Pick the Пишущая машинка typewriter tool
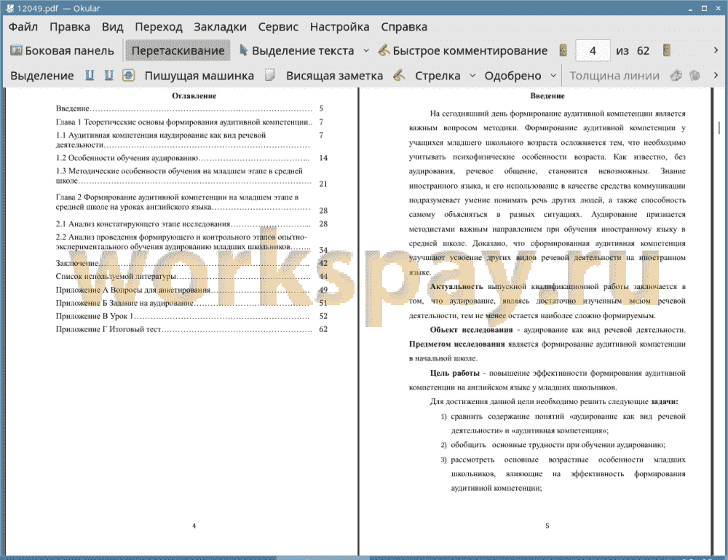This screenshot has width=728, height=560. [x=199, y=76]
